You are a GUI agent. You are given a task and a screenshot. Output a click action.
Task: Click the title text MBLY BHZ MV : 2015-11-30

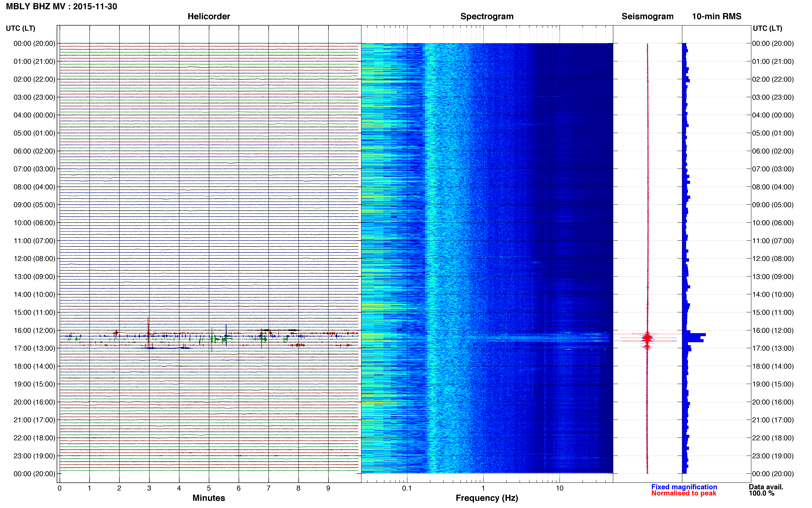tap(61, 6)
